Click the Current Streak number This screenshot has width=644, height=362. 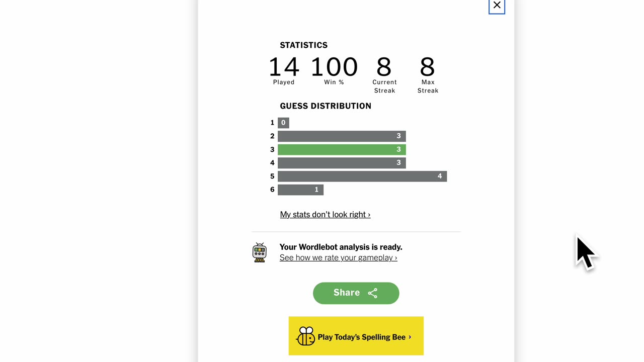pos(384,67)
